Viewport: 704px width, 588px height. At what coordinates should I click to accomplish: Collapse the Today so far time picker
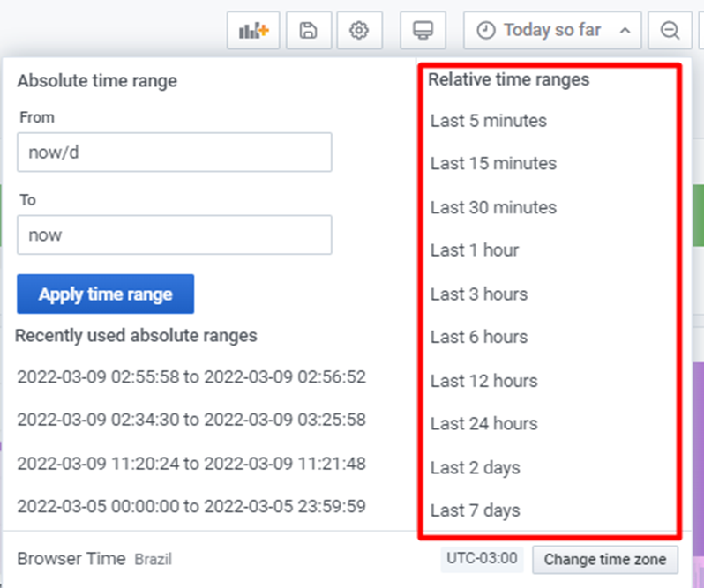tap(552, 31)
